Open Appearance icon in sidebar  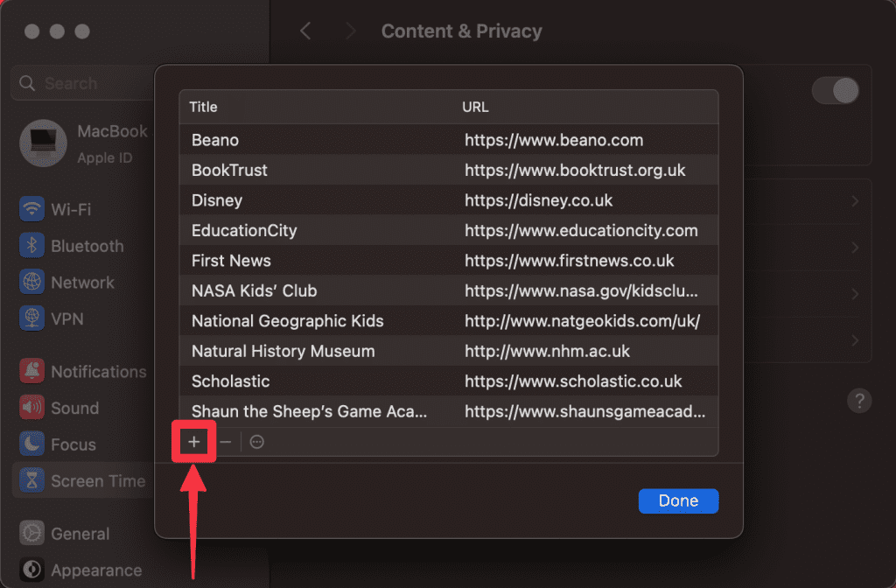(x=32, y=570)
